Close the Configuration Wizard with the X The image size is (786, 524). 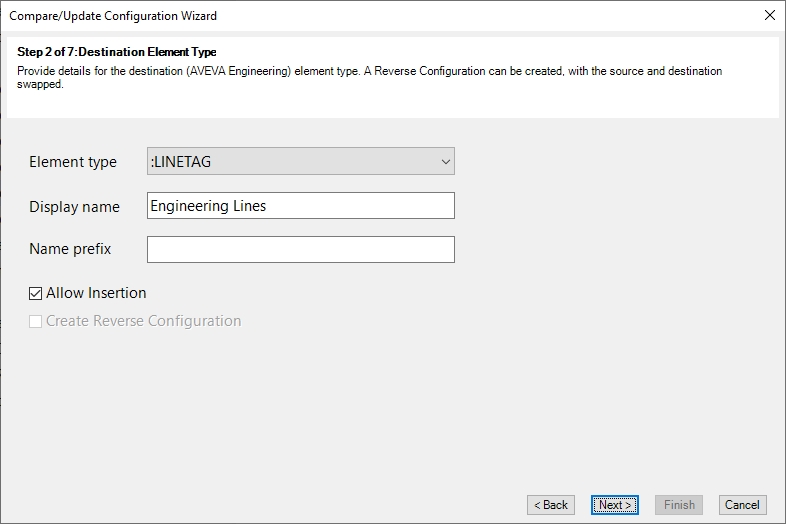[x=769, y=16]
